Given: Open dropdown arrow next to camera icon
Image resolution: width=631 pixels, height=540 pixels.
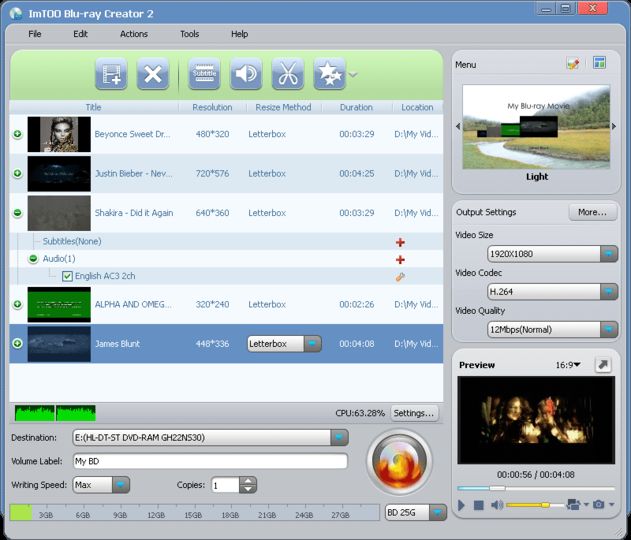Looking at the screenshot, I should 612,505.
